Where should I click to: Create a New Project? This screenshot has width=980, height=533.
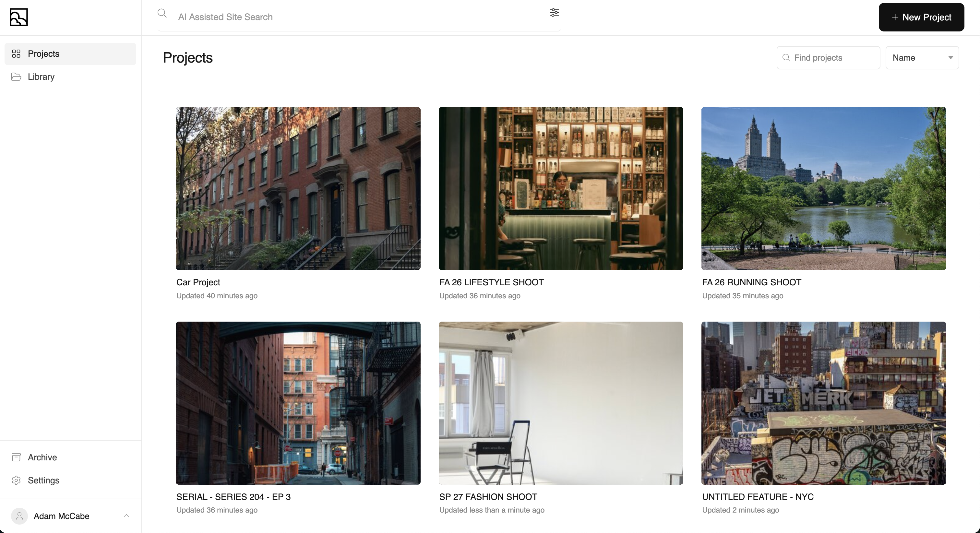click(x=921, y=17)
